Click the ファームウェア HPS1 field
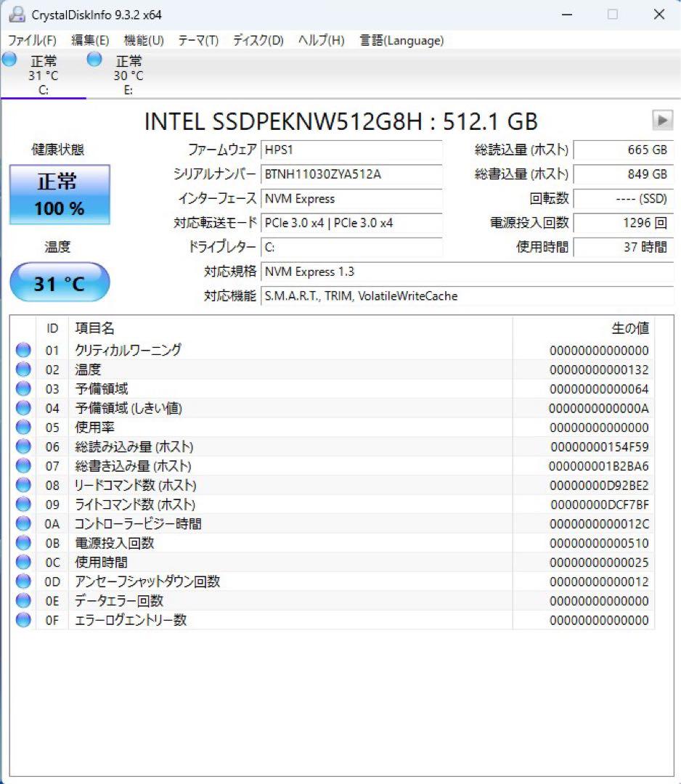Image resolution: width=681 pixels, height=784 pixels. pyautogui.click(x=352, y=150)
